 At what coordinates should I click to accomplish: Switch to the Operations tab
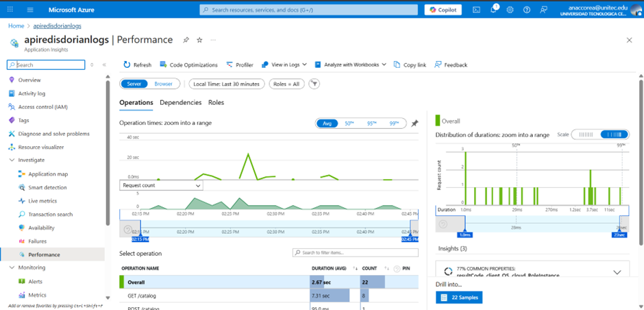pyautogui.click(x=136, y=103)
